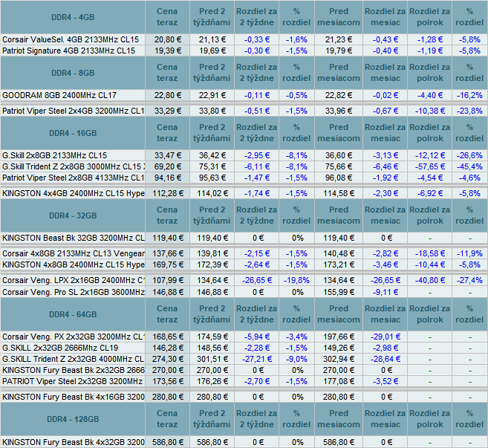Select current price 146,28 € cell
Image resolution: width=488 pixels, height=448 pixels.
point(167,348)
